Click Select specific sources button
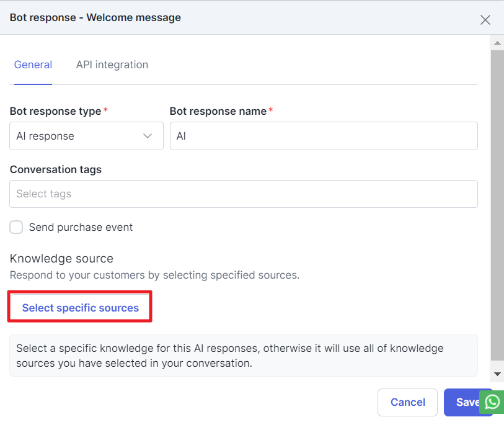The image size is (504, 422). click(x=80, y=308)
